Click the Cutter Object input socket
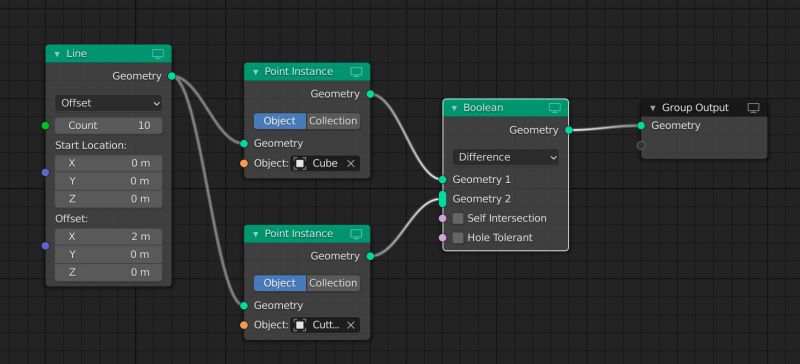 click(244, 325)
